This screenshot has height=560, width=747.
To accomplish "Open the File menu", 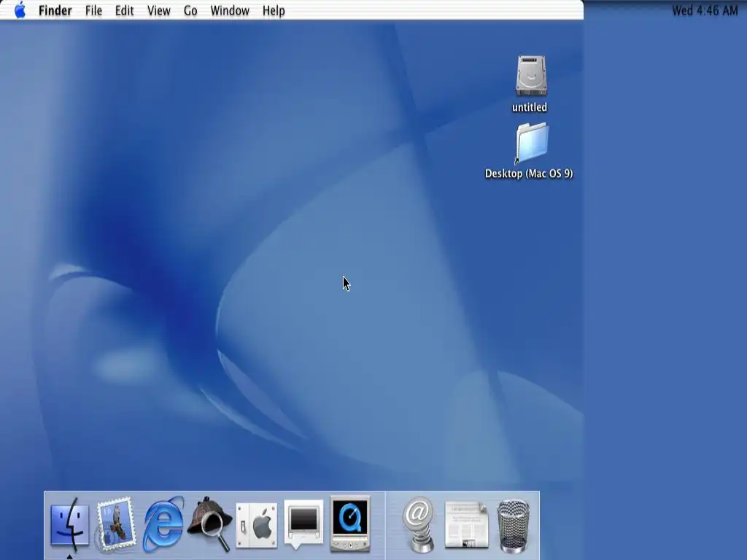I will (x=93, y=10).
